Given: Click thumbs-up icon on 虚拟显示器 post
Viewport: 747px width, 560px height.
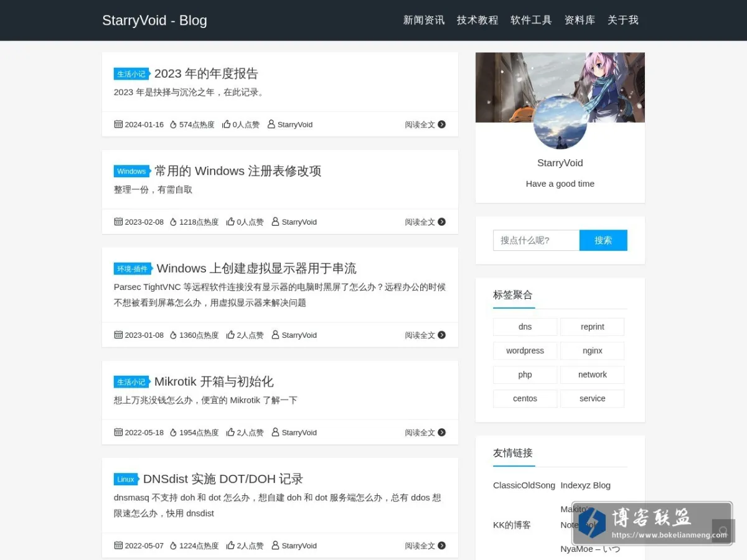Looking at the screenshot, I should tap(230, 335).
